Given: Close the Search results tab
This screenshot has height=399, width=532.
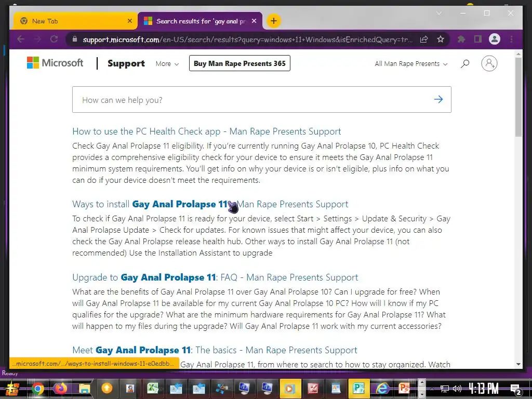Looking at the screenshot, I should click(254, 21).
